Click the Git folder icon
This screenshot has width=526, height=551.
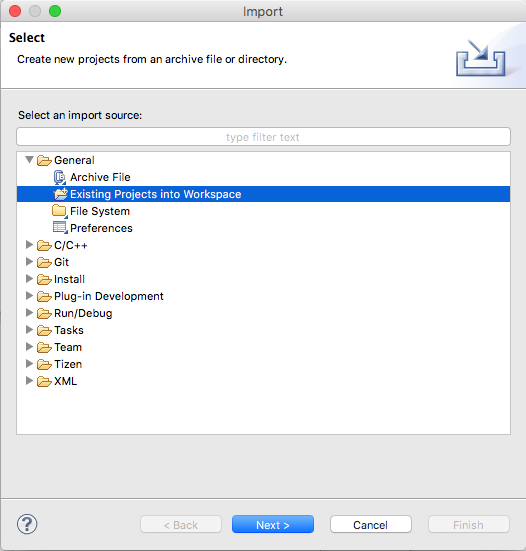point(44,262)
